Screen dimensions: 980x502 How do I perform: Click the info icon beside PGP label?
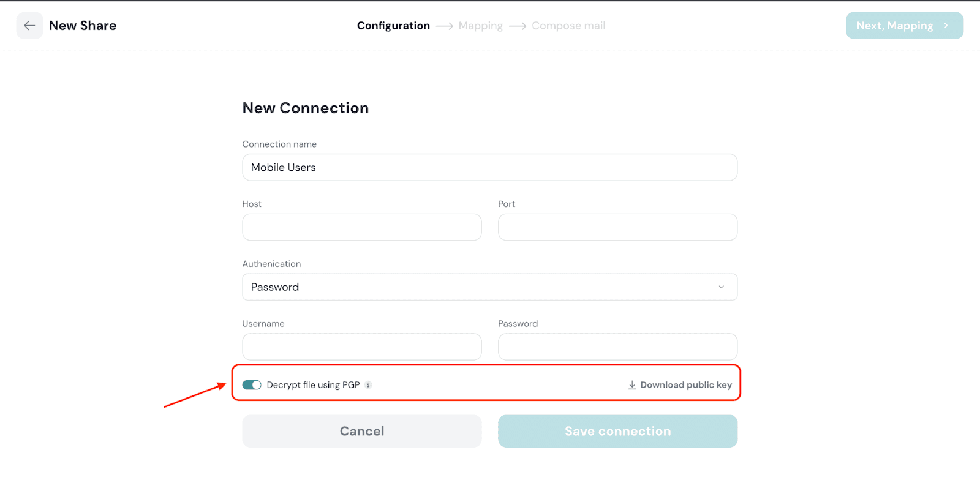(x=368, y=385)
